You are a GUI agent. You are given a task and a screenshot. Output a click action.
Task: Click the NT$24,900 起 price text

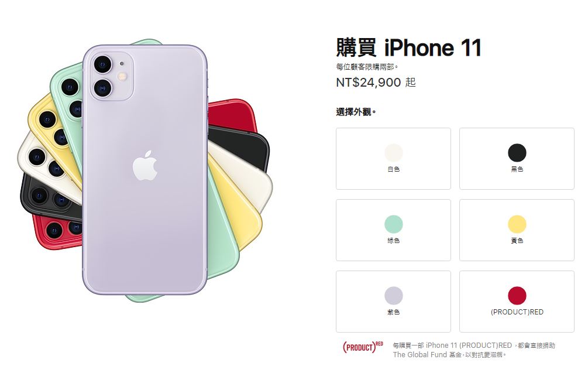(376, 82)
